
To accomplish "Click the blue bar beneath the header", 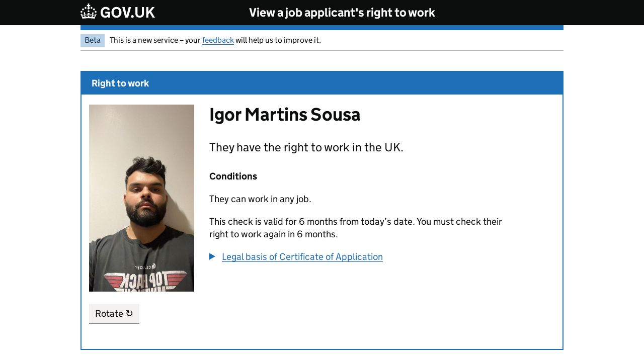I will tap(322, 28).
